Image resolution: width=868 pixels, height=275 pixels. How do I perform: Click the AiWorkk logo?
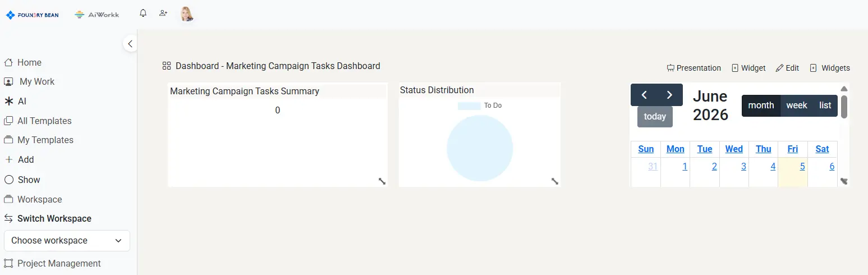pos(97,15)
